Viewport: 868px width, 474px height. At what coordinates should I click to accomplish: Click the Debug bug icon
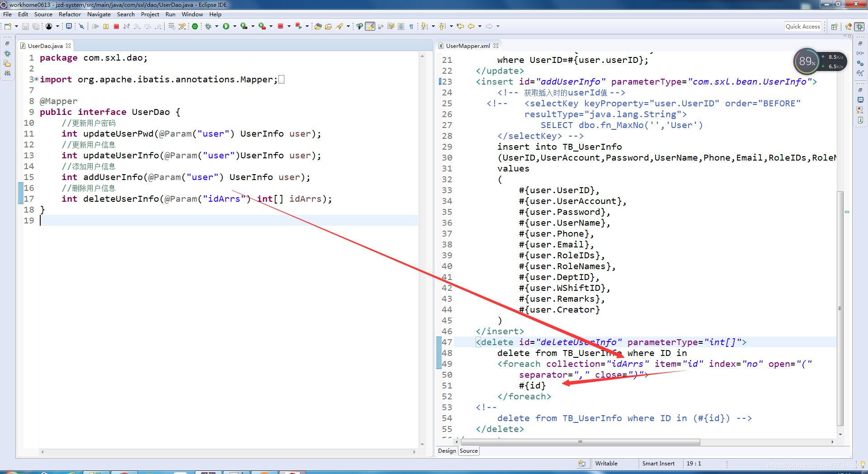[x=208, y=26]
